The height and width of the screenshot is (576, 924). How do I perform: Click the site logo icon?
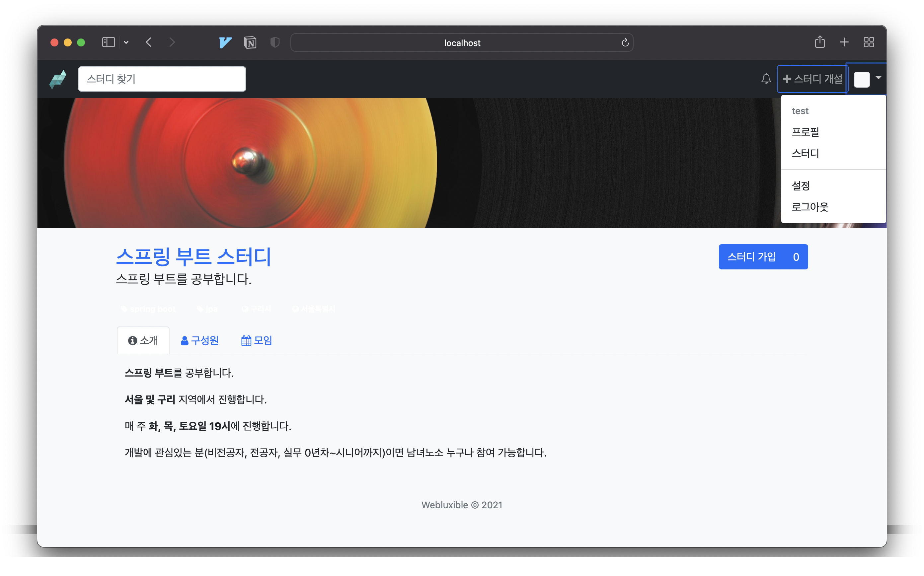pos(58,79)
